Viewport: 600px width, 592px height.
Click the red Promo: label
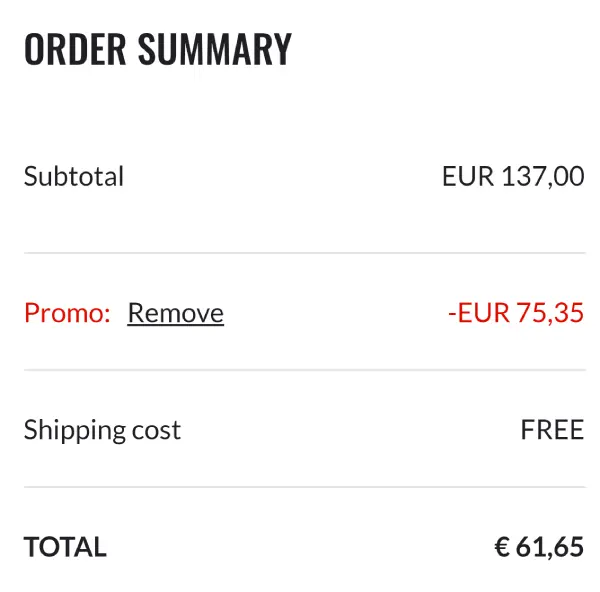[67, 313]
